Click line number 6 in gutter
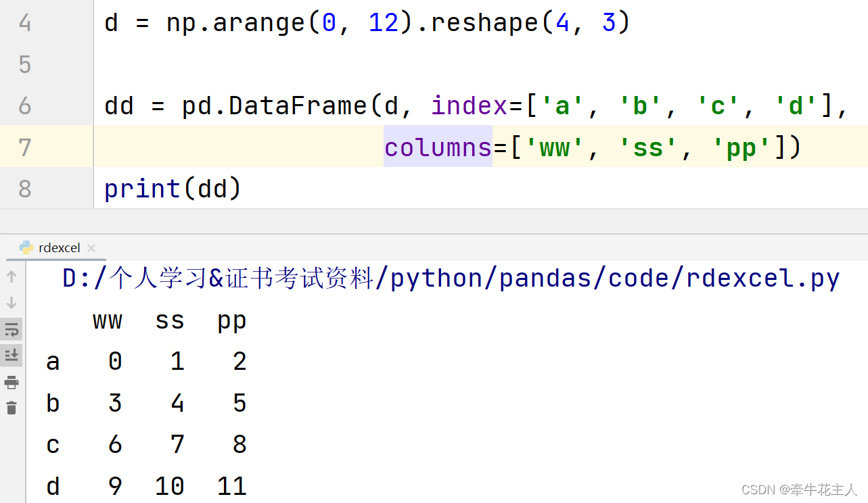Image resolution: width=868 pixels, height=503 pixels. coord(25,106)
